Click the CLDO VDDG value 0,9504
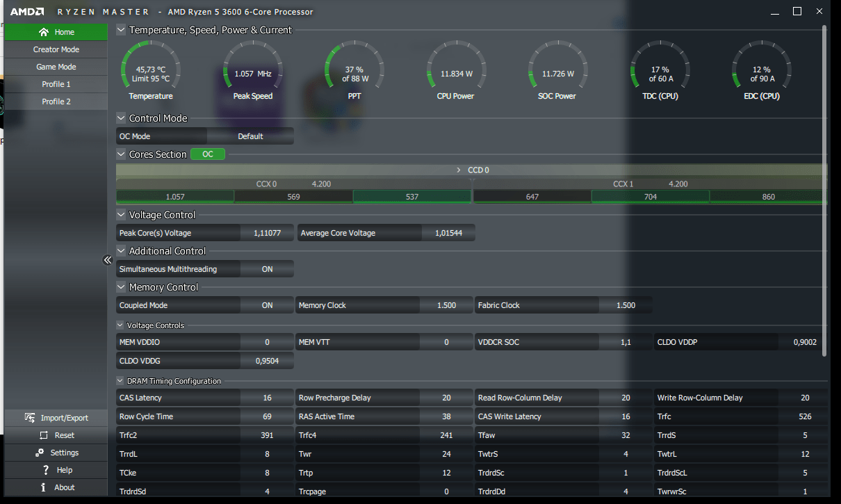 [x=267, y=361]
